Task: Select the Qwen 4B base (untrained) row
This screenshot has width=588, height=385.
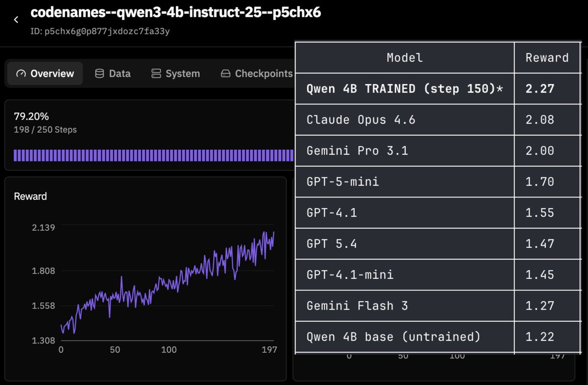Action: coord(438,337)
